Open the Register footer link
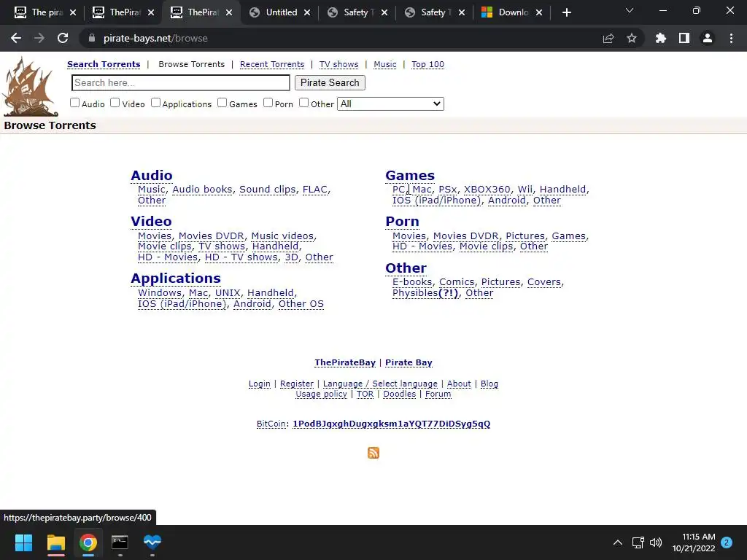 pos(297,384)
